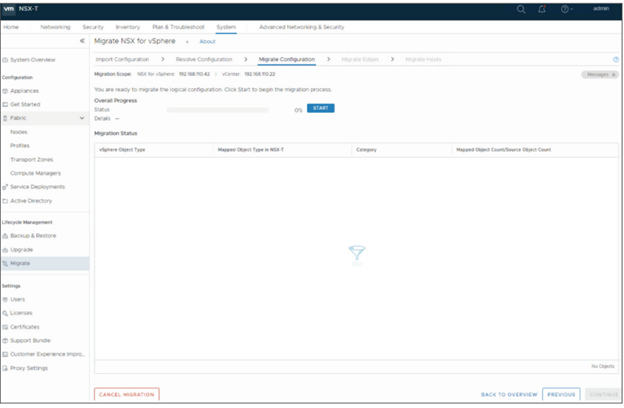This screenshot has width=624, height=408.
Task: Click the empty-table filter funnel icon
Action: (357, 253)
